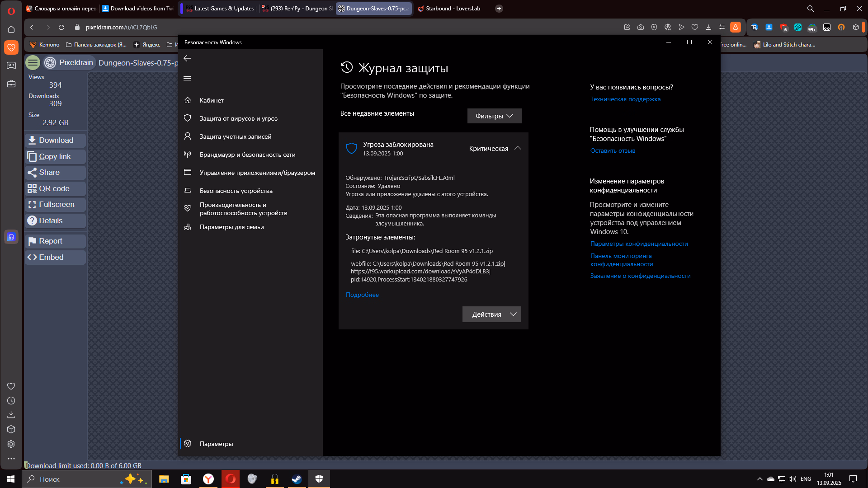
Task: Click Pixeldrain's Fullscreen button
Action: [55, 205]
